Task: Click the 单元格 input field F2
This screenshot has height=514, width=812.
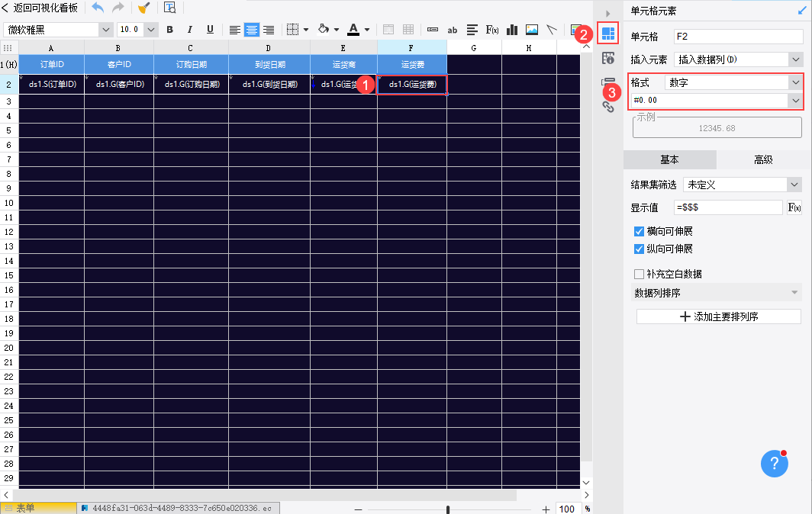Action: tap(739, 37)
